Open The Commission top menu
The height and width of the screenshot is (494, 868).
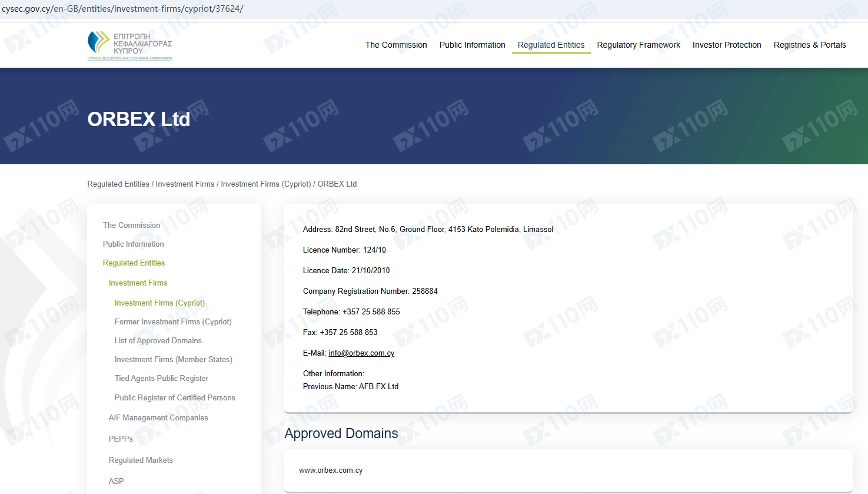pyautogui.click(x=396, y=45)
